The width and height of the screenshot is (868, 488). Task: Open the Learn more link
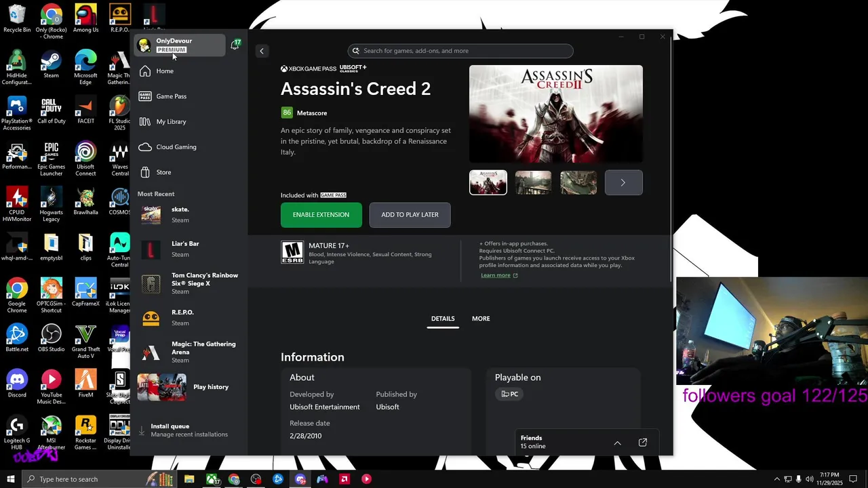[499, 275]
